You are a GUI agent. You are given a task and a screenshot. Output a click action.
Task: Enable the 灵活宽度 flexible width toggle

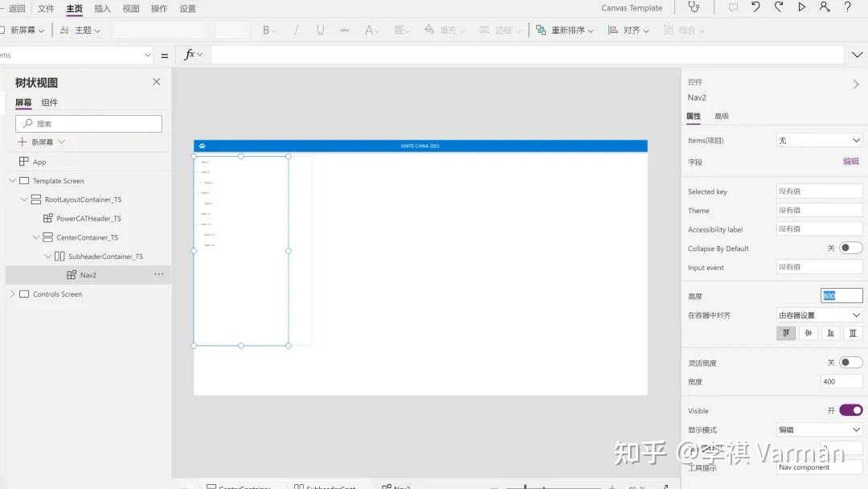pos(850,362)
